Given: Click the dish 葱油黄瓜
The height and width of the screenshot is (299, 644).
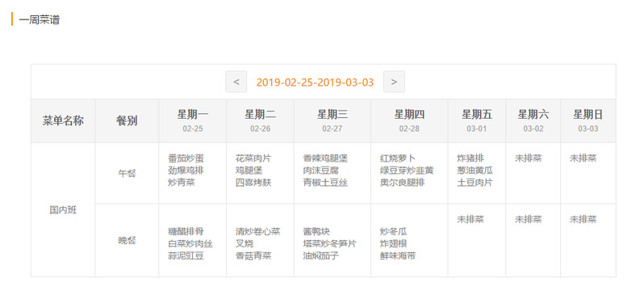Looking at the screenshot, I should pos(475,171).
